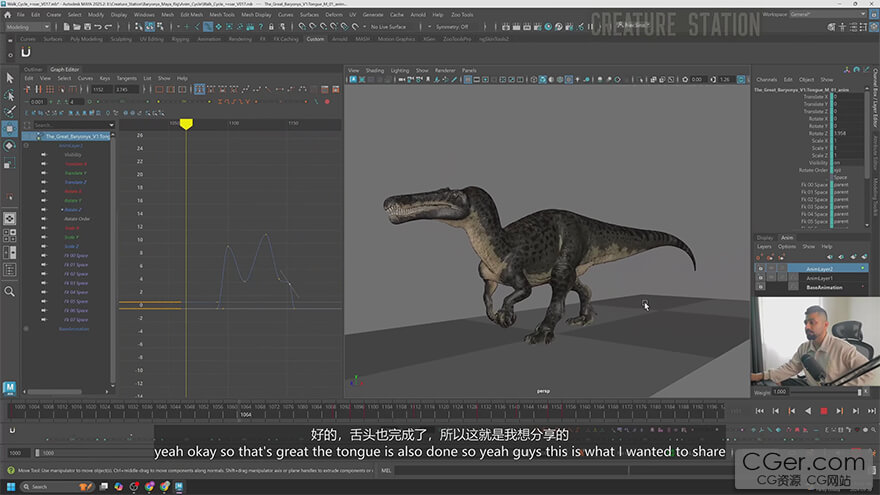The image size is (880, 495).
Task: Click the Windows Start button
Action: pos(11,487)
